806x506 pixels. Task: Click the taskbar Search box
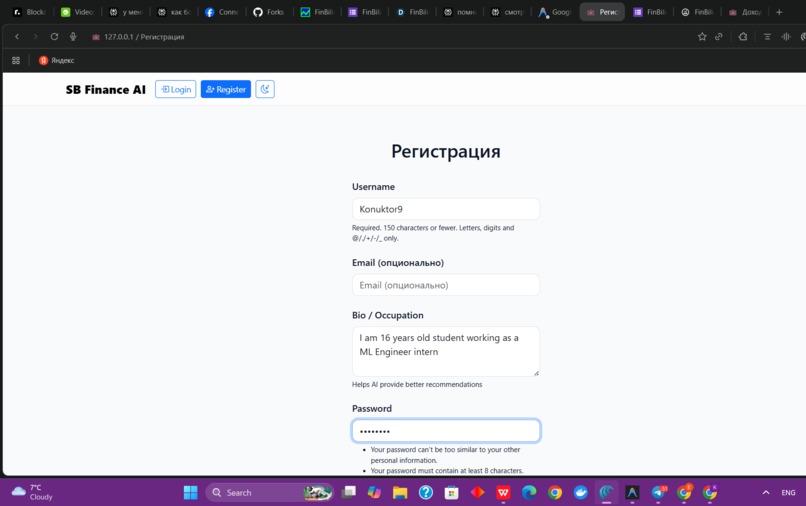(269, 492)
